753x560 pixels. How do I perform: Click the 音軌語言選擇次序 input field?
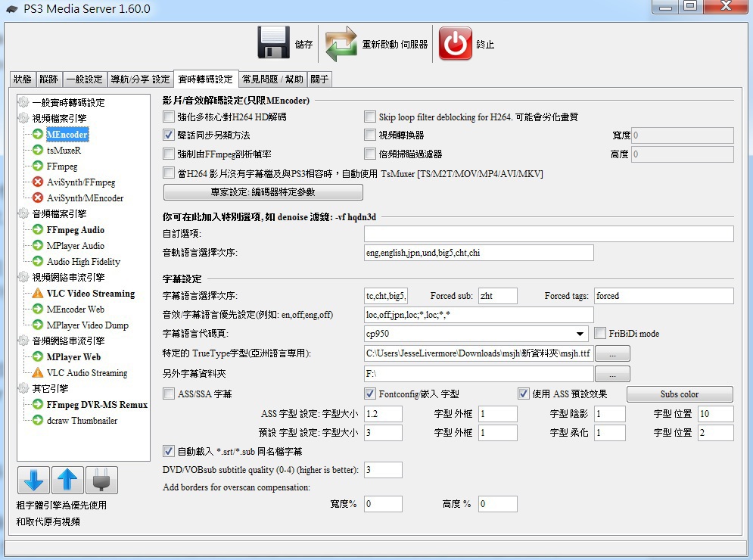[x=479, y=253]
